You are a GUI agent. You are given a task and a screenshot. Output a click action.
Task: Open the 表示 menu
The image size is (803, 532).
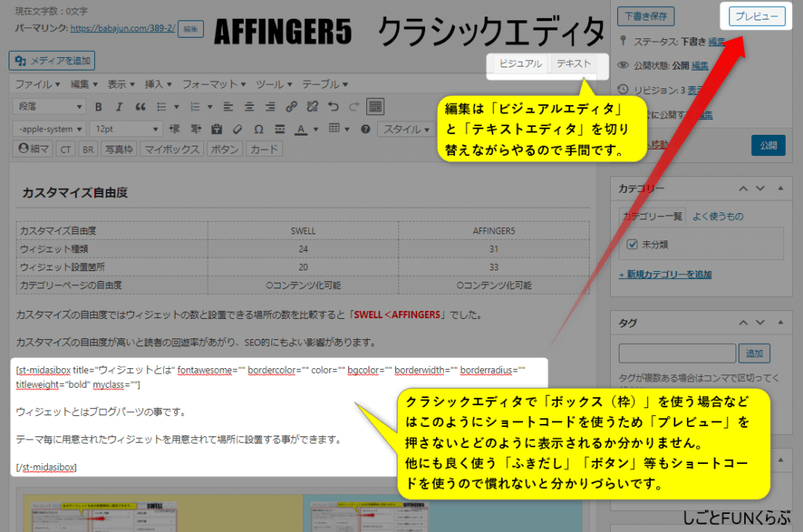coord(121,85)
